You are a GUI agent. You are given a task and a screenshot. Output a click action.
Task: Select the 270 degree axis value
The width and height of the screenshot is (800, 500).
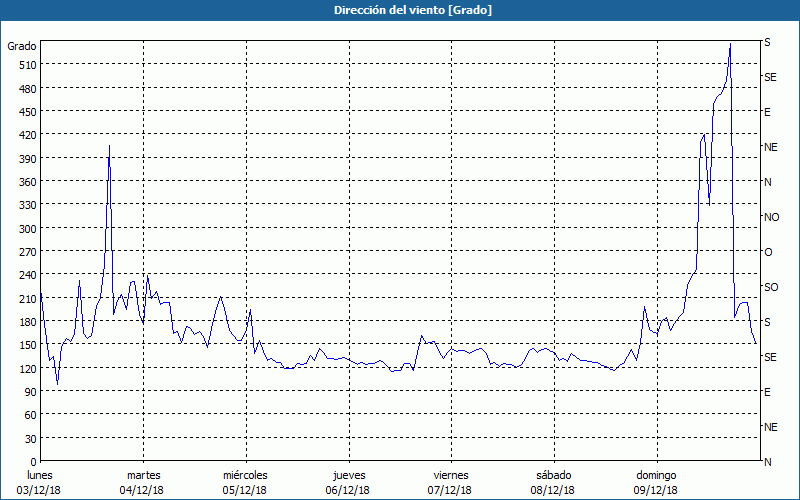[27, 252]
